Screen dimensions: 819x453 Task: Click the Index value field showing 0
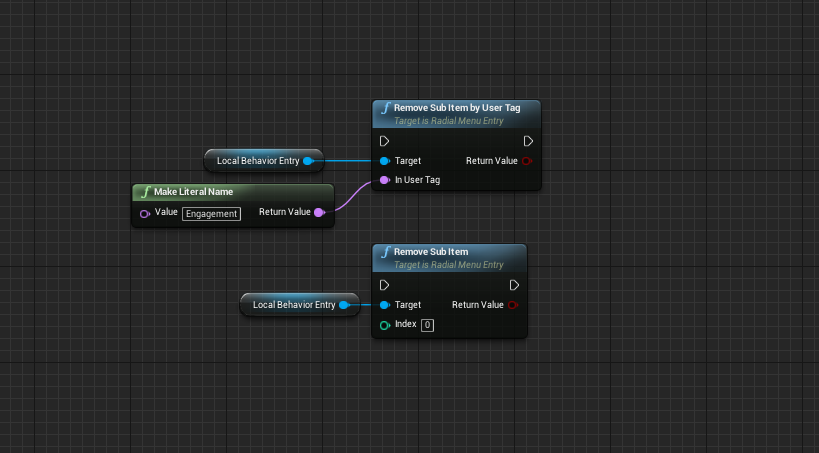coord(427,325)
